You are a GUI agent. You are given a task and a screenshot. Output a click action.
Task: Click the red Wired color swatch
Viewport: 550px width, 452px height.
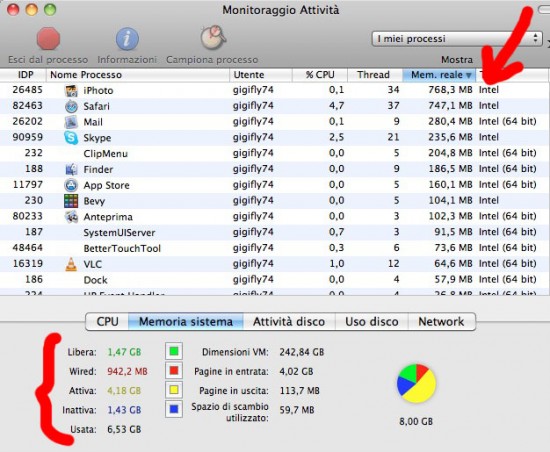[x=174, y=371]
